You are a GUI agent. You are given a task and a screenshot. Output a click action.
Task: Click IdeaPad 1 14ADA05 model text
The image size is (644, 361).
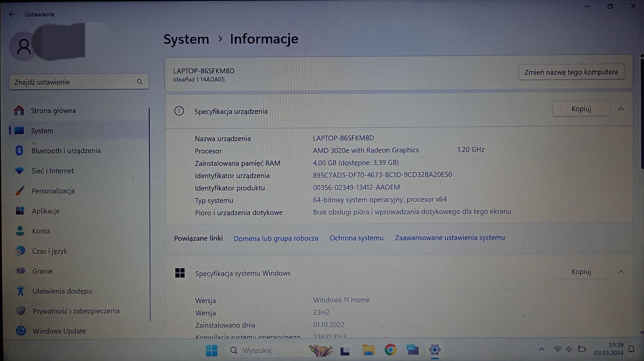pos(199,80)
